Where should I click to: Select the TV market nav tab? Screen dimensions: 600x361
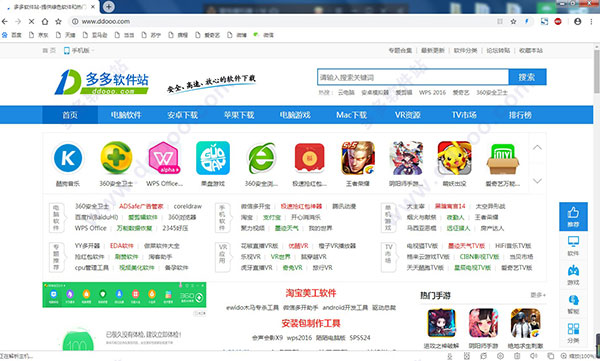pos(464,115)
